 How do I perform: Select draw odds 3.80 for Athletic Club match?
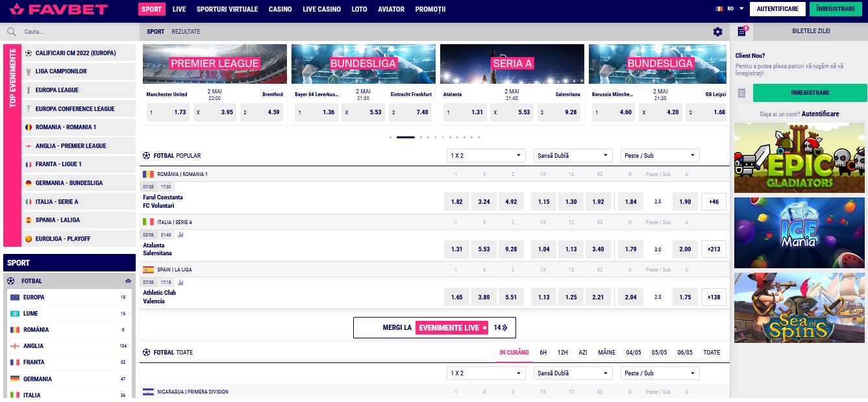click(x=484, y=297)
